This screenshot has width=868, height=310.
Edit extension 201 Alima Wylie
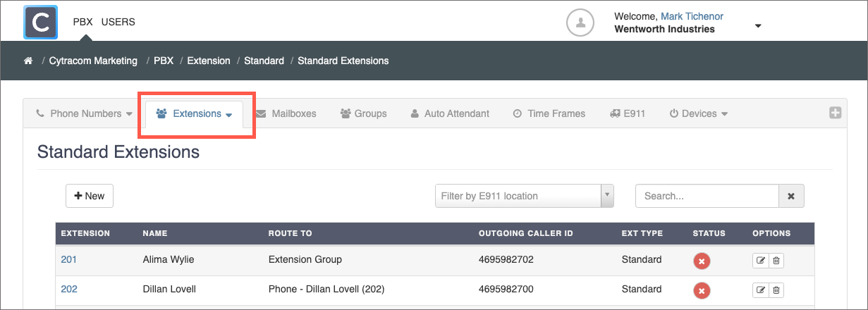pos(760,261)
